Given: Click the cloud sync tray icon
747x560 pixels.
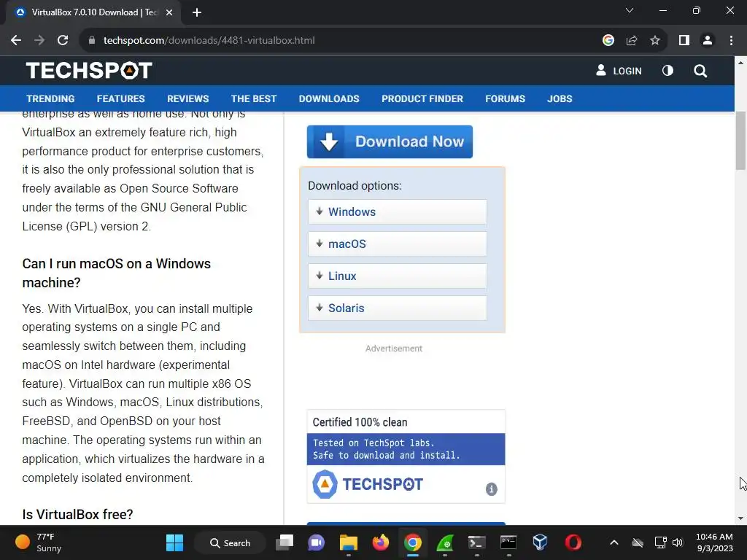Looking at the screenshot, I should 638,542.
